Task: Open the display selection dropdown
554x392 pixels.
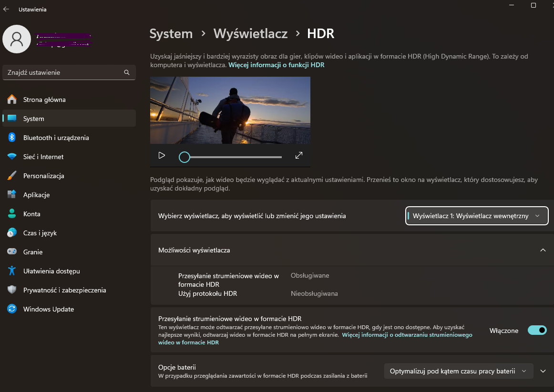Action: click(x=477, y=216)
